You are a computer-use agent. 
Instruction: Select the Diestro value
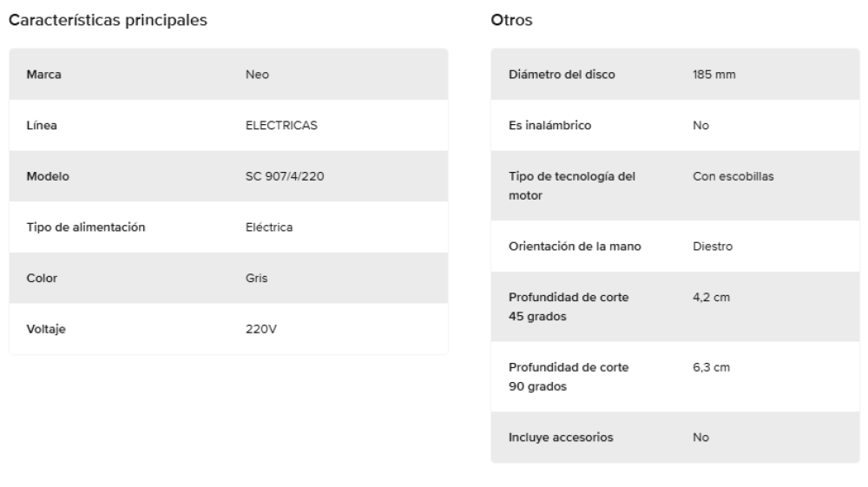(713, 246)
